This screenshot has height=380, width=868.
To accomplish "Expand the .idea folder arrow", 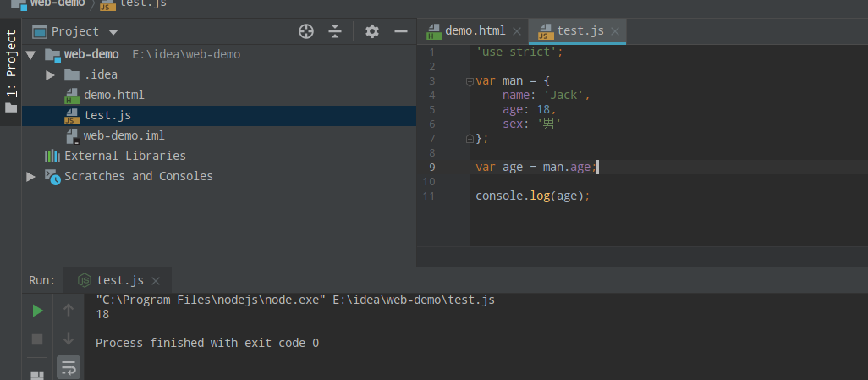I will pos(50,74).
